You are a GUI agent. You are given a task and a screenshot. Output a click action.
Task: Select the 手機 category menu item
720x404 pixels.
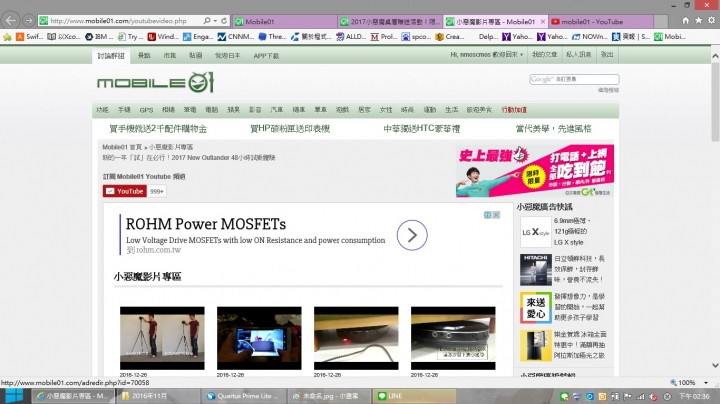point(124,110)
